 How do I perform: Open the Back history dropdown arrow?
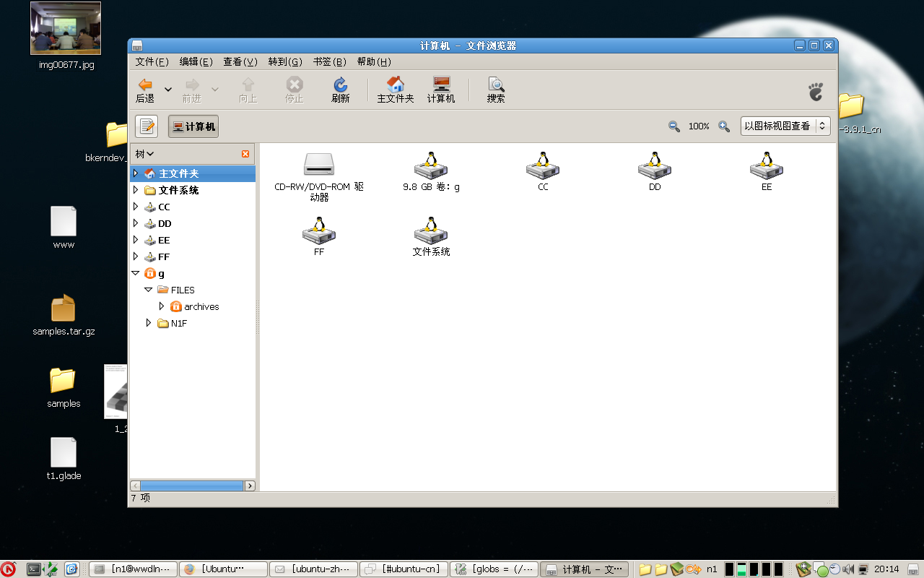tap(168, 90)
